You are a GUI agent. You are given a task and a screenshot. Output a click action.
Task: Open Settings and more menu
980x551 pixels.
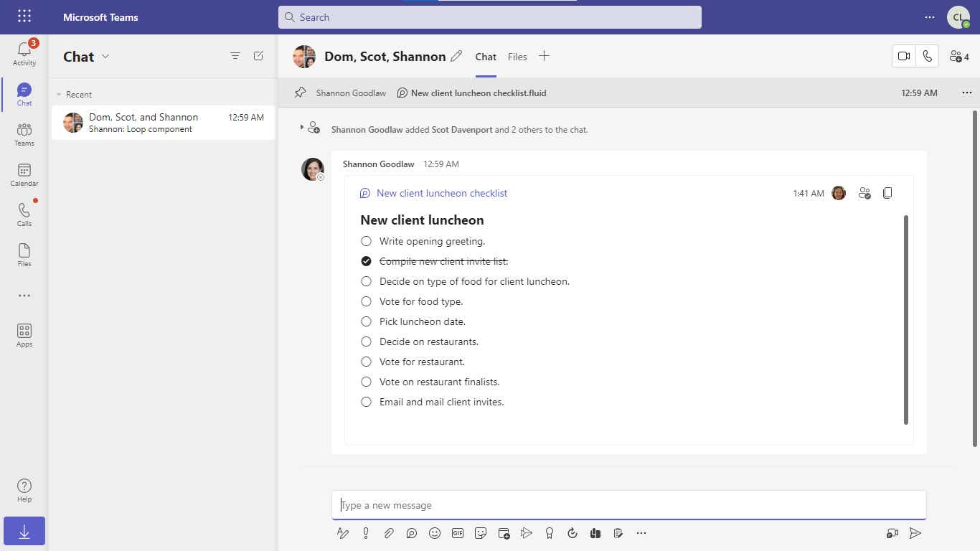[930, 17]
